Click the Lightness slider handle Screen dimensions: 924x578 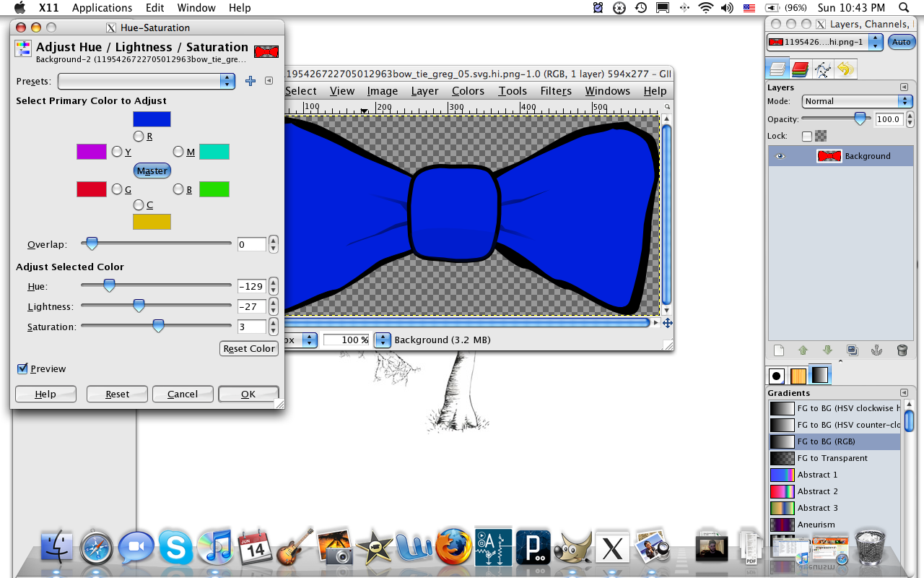pos(139,306)
